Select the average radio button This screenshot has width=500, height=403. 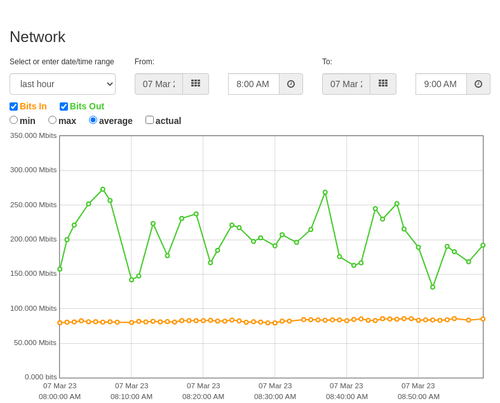tap(93, 120)
